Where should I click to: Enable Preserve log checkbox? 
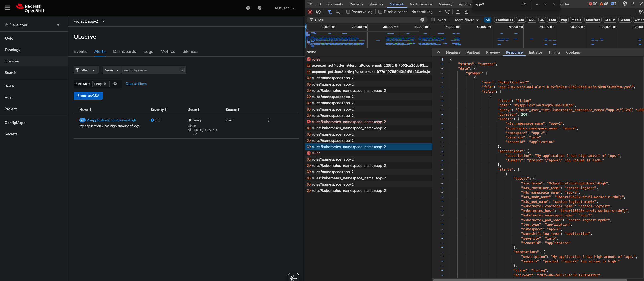tap(348, 12)
